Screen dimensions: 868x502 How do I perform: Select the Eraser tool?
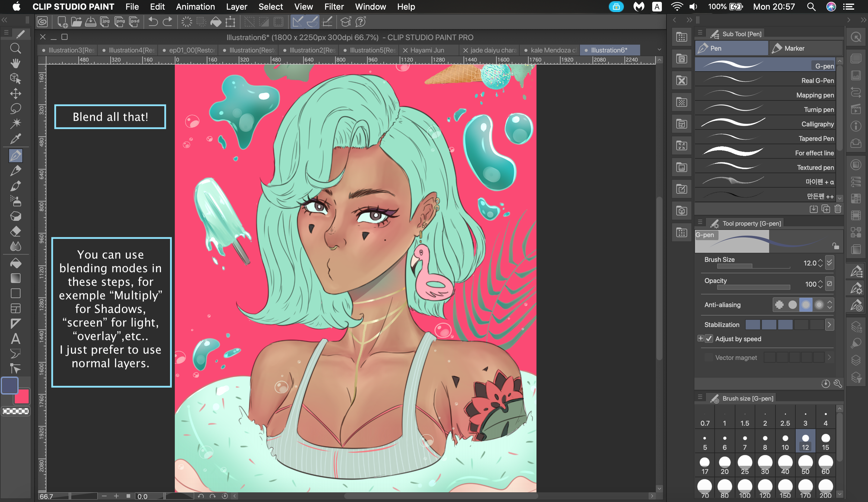15,231
